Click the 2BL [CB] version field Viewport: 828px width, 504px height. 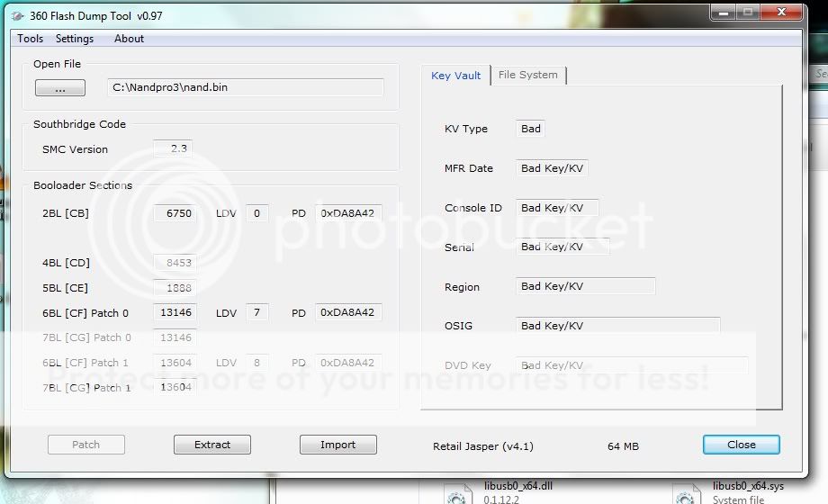[174, 214]
